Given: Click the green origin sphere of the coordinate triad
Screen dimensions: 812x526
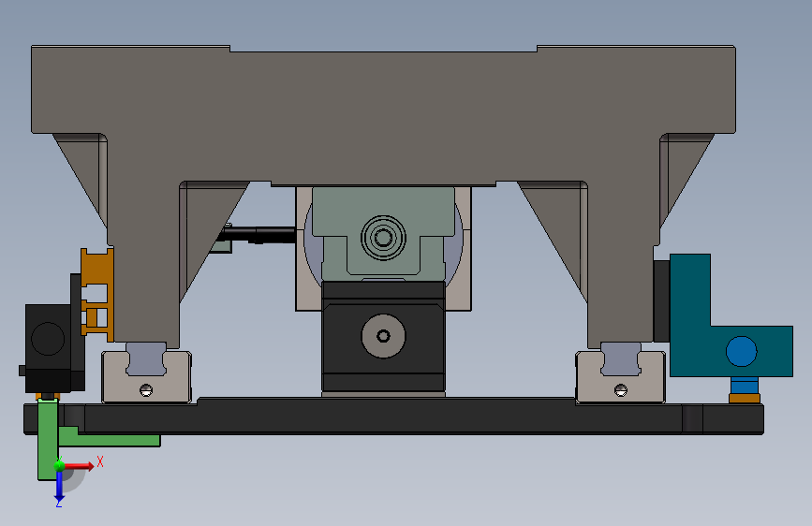Looking at the screenshot, I should pos(59,466).
